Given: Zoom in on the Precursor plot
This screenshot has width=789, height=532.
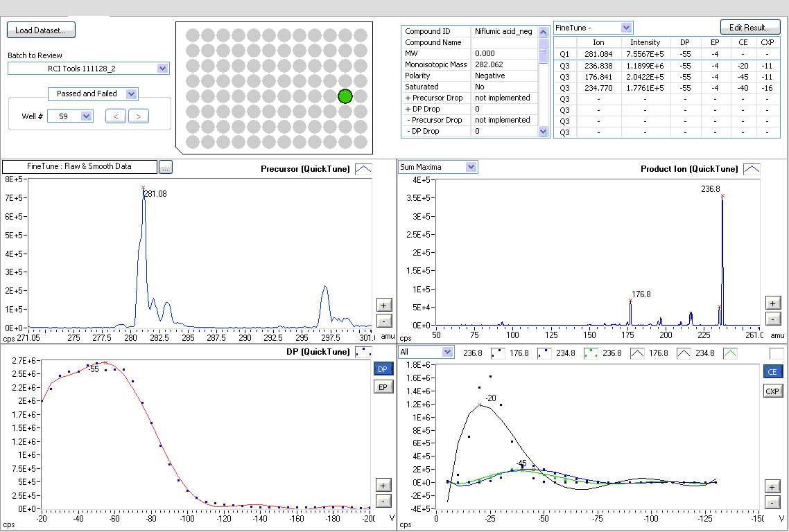Looking at the screenshot, I should point(384,305).
